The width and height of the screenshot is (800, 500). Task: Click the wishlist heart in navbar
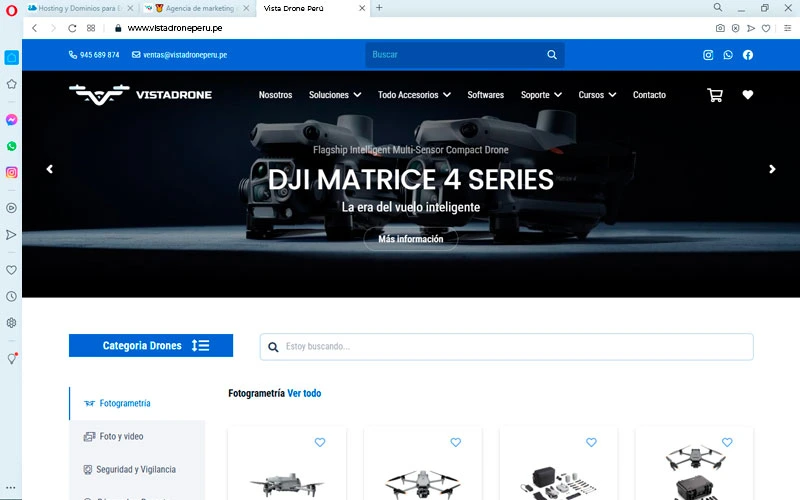tap(748, 95)
